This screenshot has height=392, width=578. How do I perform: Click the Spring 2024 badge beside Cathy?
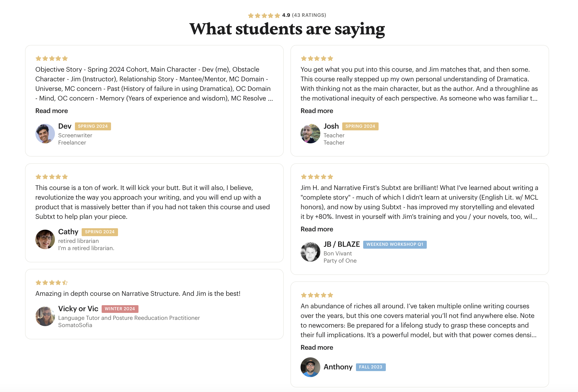(x=99, y=232)
